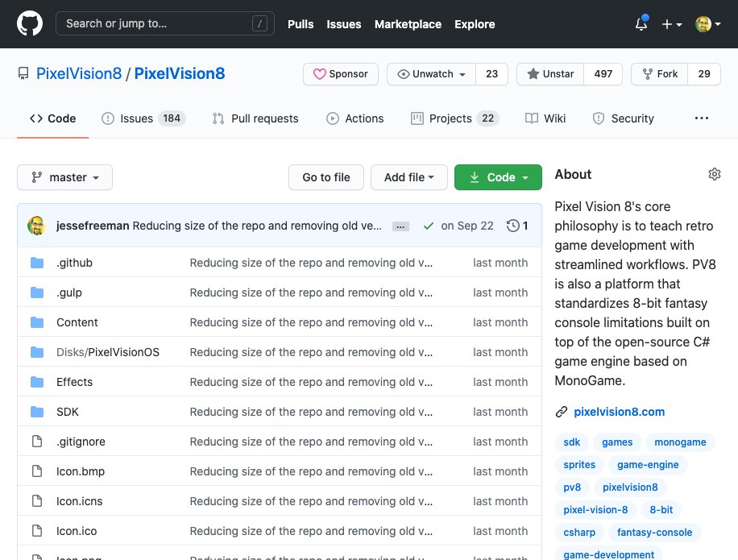Show the commit check status checkmark
Viewport: 738px width, 560px height.
click(x=429, y=226)
